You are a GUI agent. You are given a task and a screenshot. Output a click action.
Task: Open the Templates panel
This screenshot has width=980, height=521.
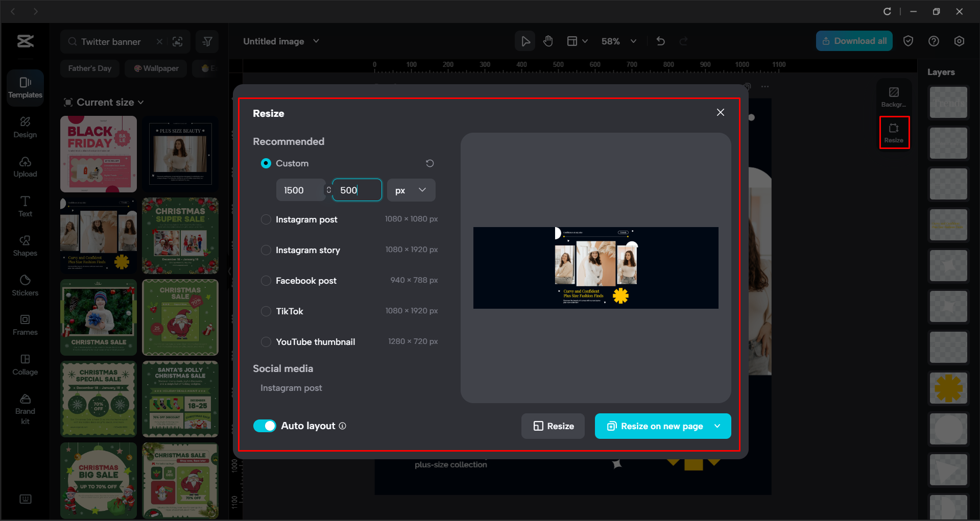25,87
